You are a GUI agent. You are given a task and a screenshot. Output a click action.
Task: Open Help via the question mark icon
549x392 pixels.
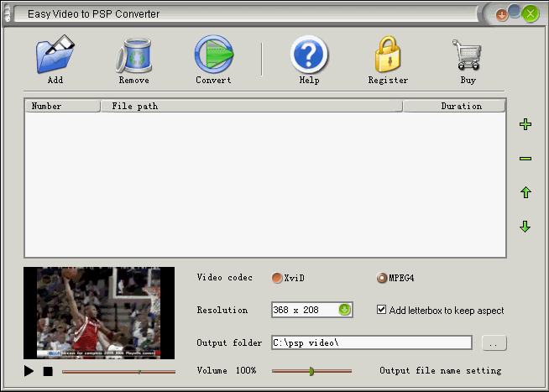[309, 54]
